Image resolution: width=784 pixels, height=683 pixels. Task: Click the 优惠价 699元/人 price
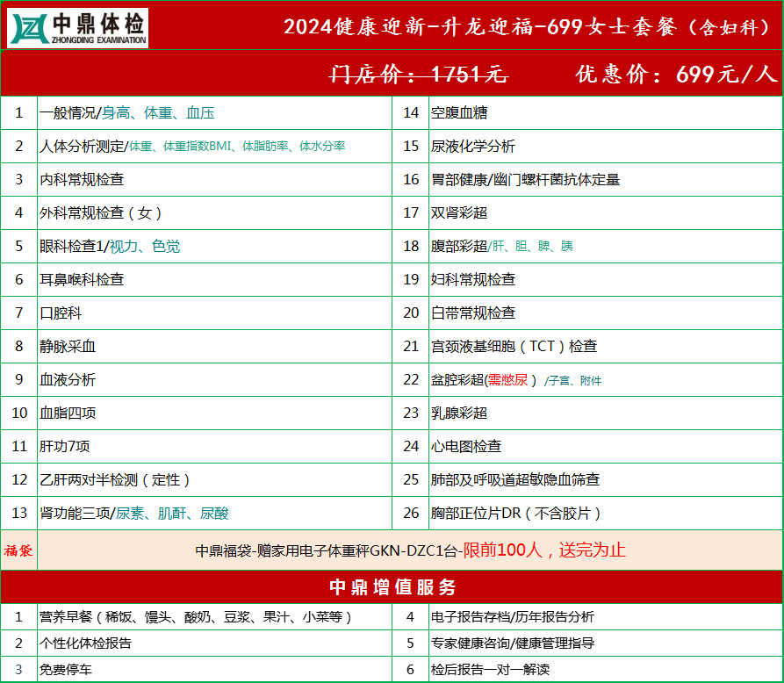[x=677, y=75]
